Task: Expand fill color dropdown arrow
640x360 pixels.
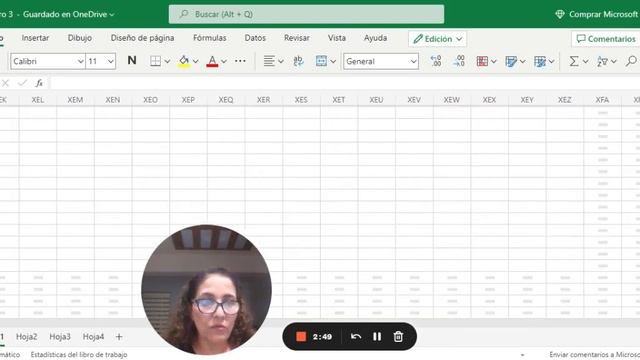Action: (x=196, y=62)
